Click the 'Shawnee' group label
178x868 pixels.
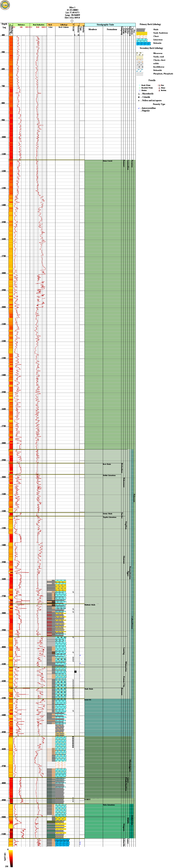pos(124,560)
